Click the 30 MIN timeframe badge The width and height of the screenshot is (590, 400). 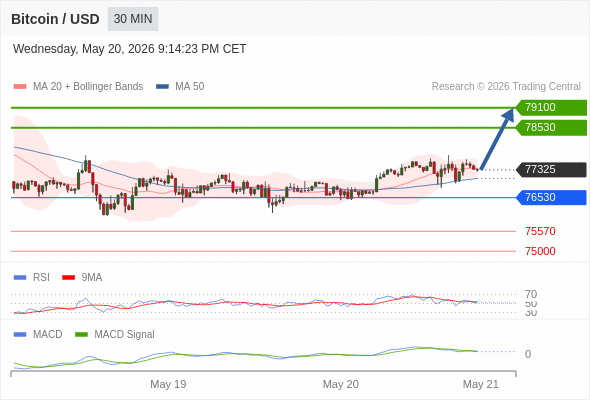133,19
